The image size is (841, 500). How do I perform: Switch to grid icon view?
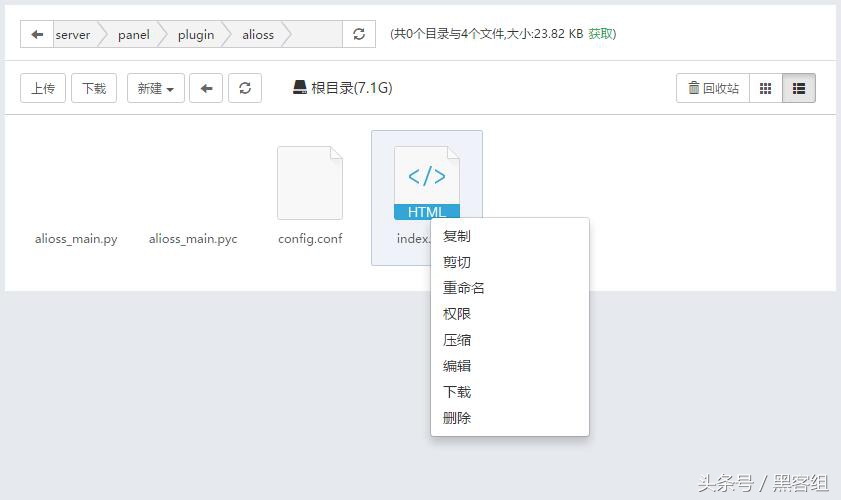coord(766,88)
